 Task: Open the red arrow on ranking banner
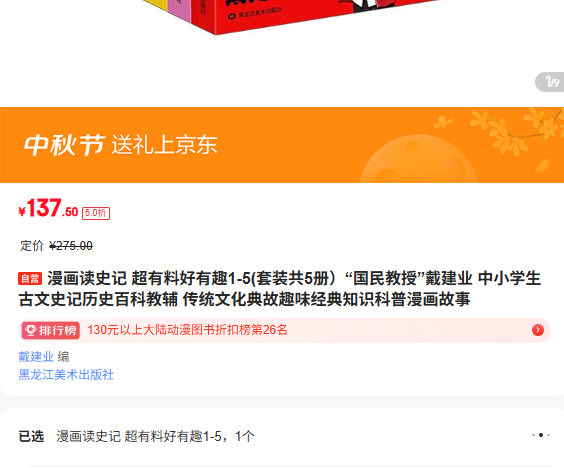click(538, 330)
